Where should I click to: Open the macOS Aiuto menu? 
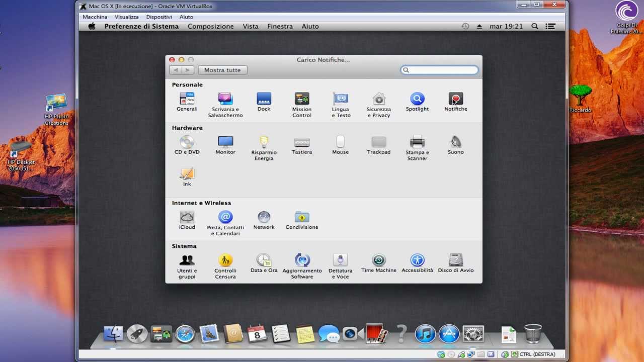[310, 26]
